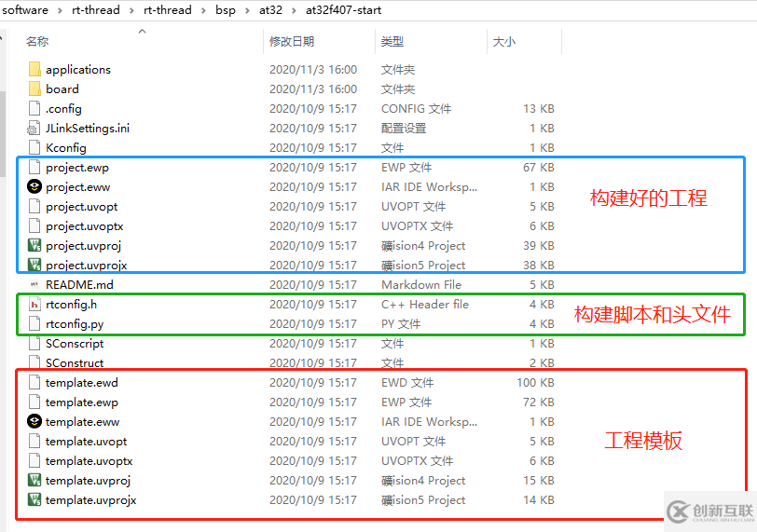Select the project.ewp file icon
The height and width of the screenshot is (532, 757).
pos(34,168)
